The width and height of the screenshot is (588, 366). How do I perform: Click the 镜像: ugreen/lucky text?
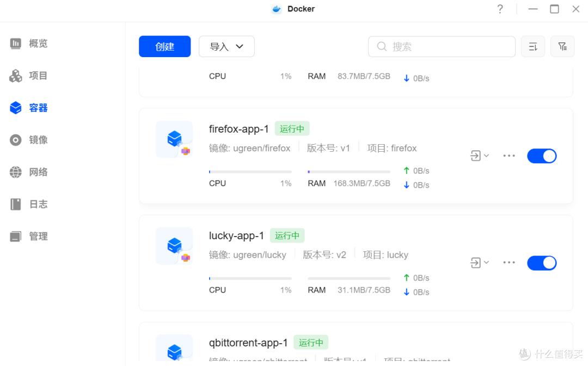coord(248,255)
